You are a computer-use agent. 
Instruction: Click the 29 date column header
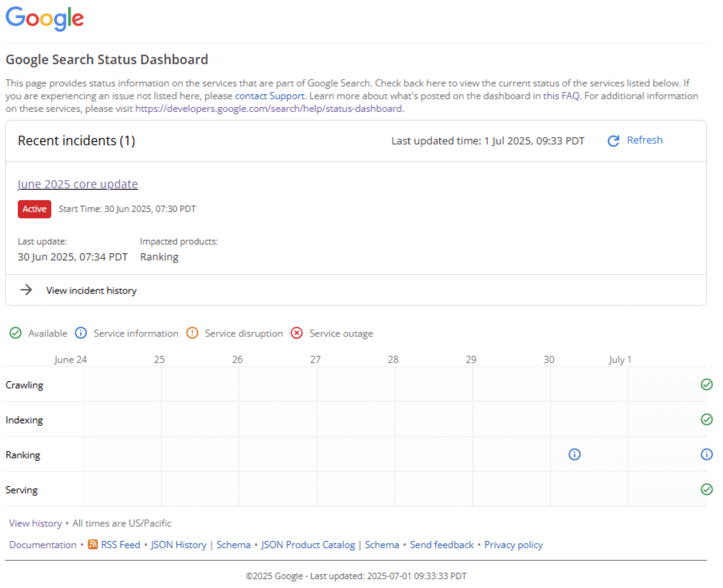click(x=471, y=359)
